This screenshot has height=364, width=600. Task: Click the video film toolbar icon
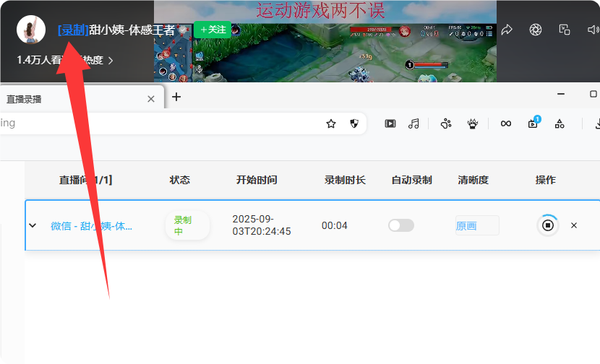[390, 123]
